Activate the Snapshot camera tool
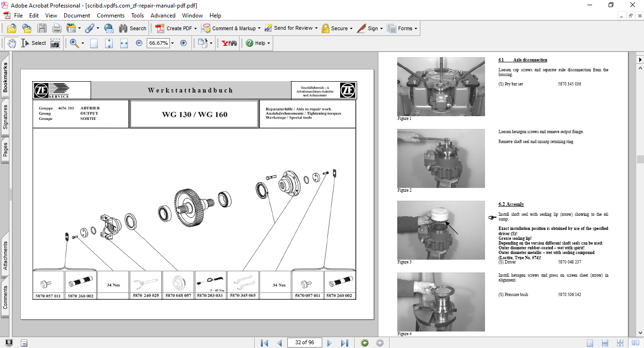Screen dimensions: 644x348 pyautogui.click(x=55, y=43)
